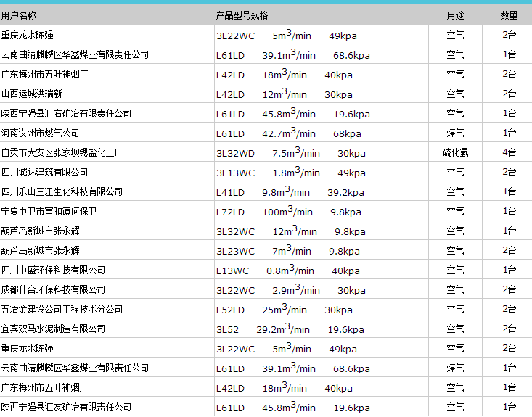
Task: Click 1台 in the 河南汝州市燃气公司 row
Action: (x=510, y=133)
